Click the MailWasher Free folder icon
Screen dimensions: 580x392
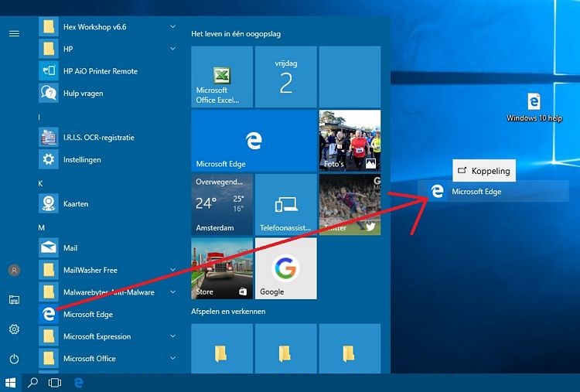[49, 270]
